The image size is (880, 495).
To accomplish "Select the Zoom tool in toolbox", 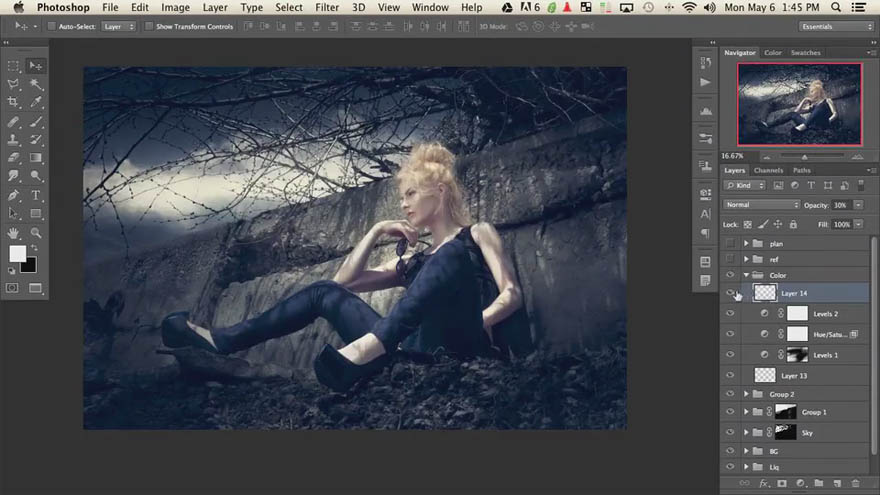I will click(x=35, y=232).
